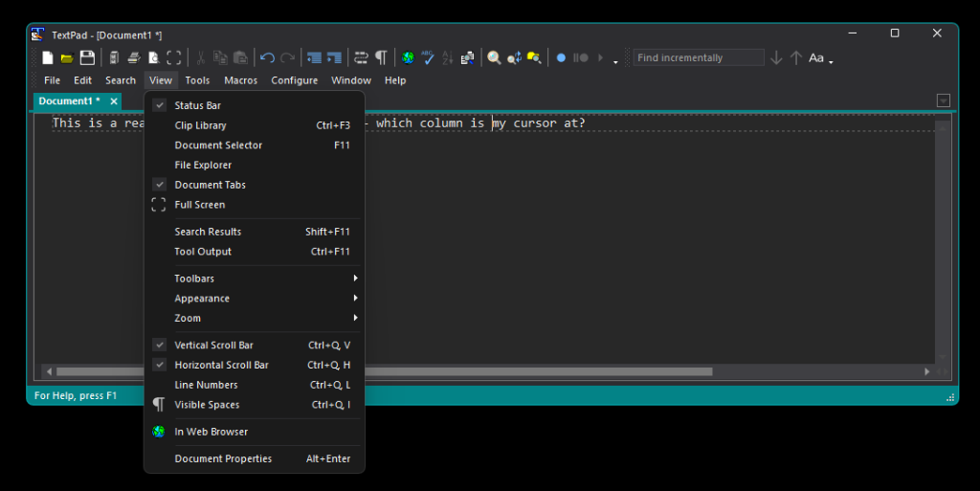Toggle match case Aa button
Viewport: 980px width, 491px height.
[x=816, y=57]
